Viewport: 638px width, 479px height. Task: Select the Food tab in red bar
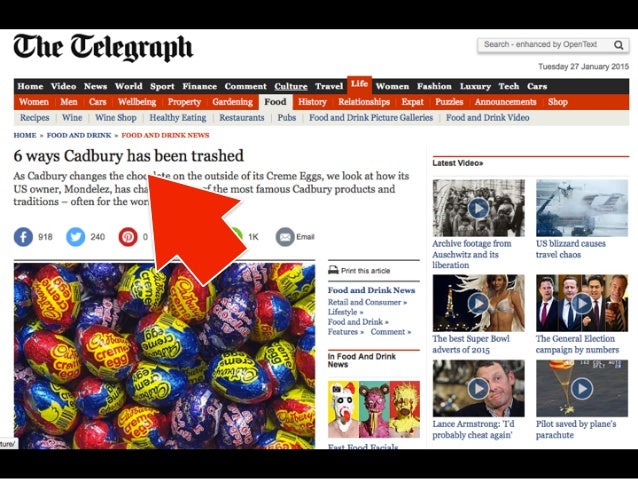(275, 102)
